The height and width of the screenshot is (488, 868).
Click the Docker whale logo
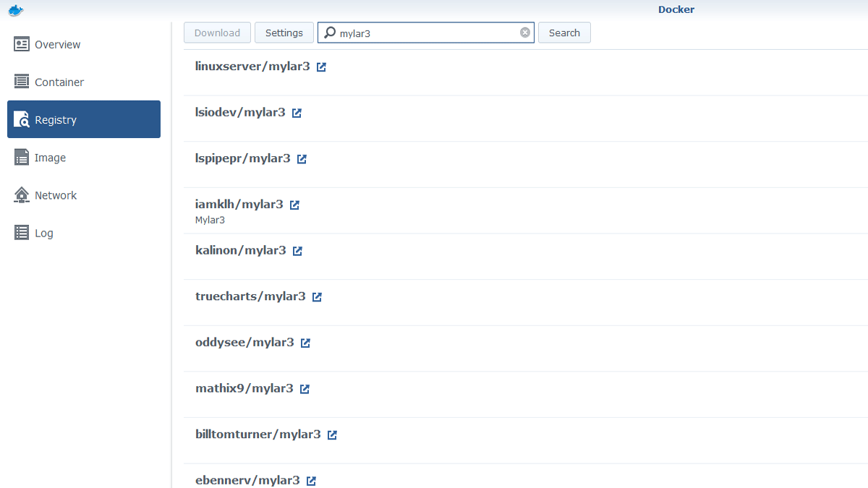(x=16, y=10)
